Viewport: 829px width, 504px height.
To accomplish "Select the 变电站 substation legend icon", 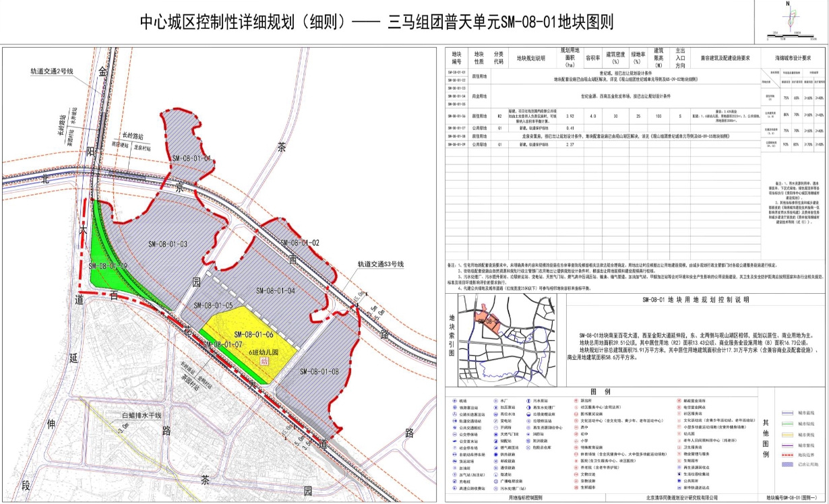I will pyautogui.click(x=495, y=420).
